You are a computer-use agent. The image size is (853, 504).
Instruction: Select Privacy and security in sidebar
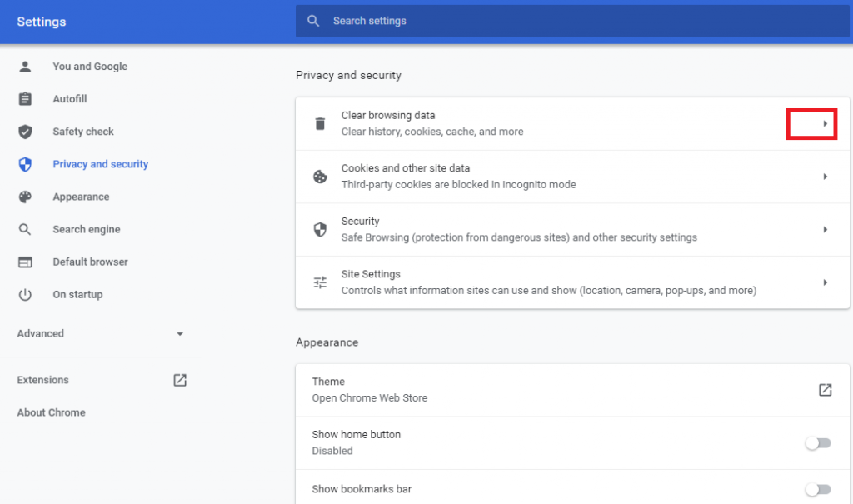click(x=100, y=164)
